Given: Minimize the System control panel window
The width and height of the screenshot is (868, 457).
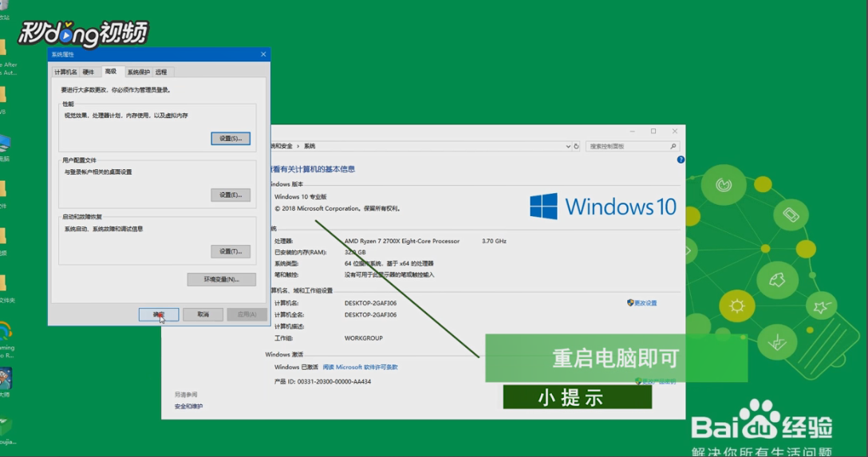Looking at the screenshot, I should pos(632,131).
